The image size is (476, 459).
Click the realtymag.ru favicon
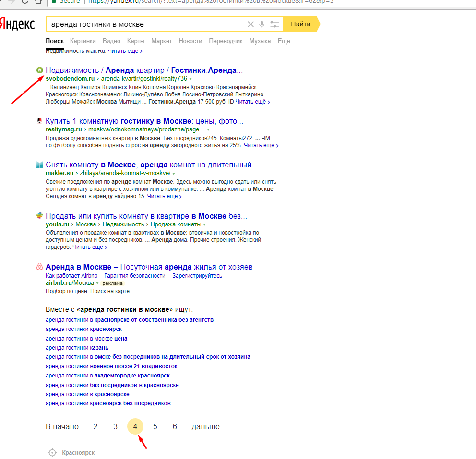coord(39,121)
